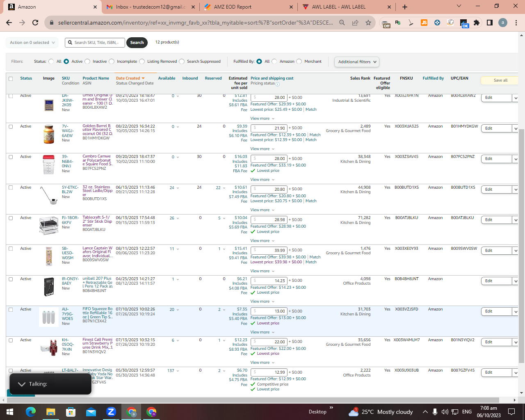Click the JS extension icon
This screenshot has height=420, width=525.
tap(424, 23)
